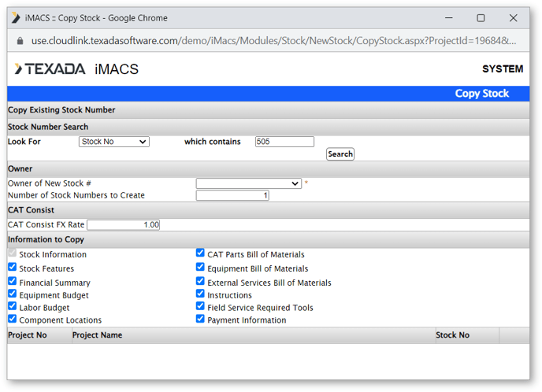The image size is (542, 392).
Task: Click the URL in the address bar
Action: (x=268, y=40)
